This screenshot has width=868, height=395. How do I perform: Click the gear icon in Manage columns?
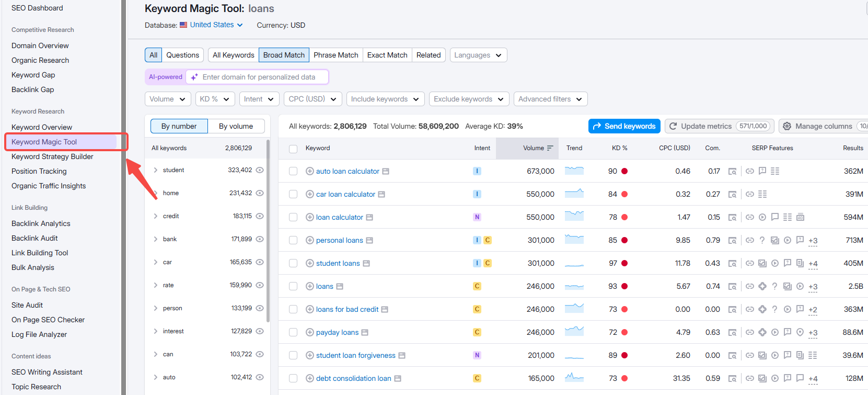pyautogui.click(x=787, y=126)
